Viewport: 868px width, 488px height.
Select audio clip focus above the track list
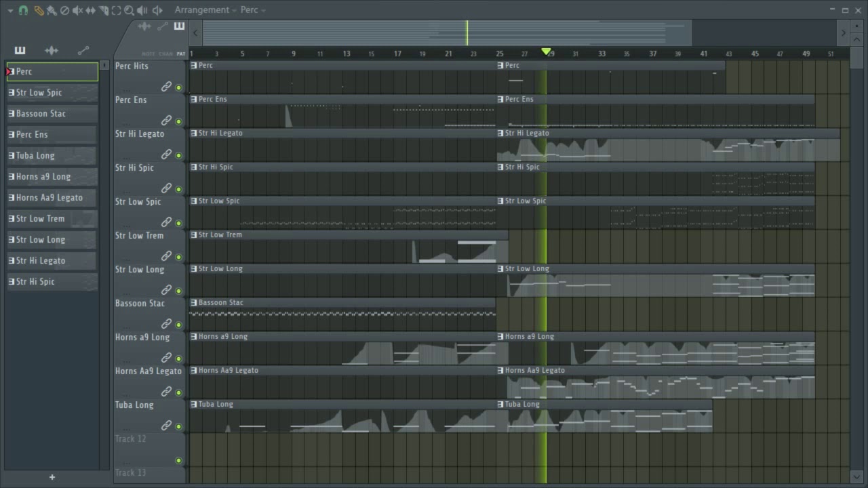click(x=144, y=26)
